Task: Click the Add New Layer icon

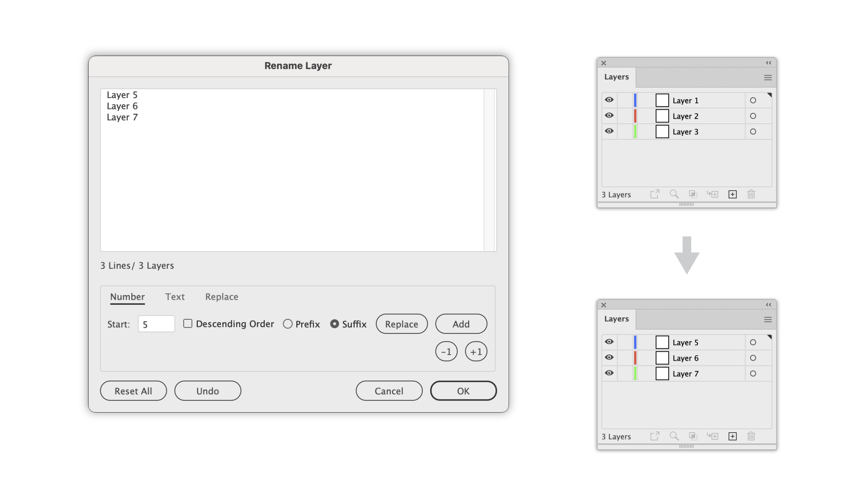Action: [732, 194]
